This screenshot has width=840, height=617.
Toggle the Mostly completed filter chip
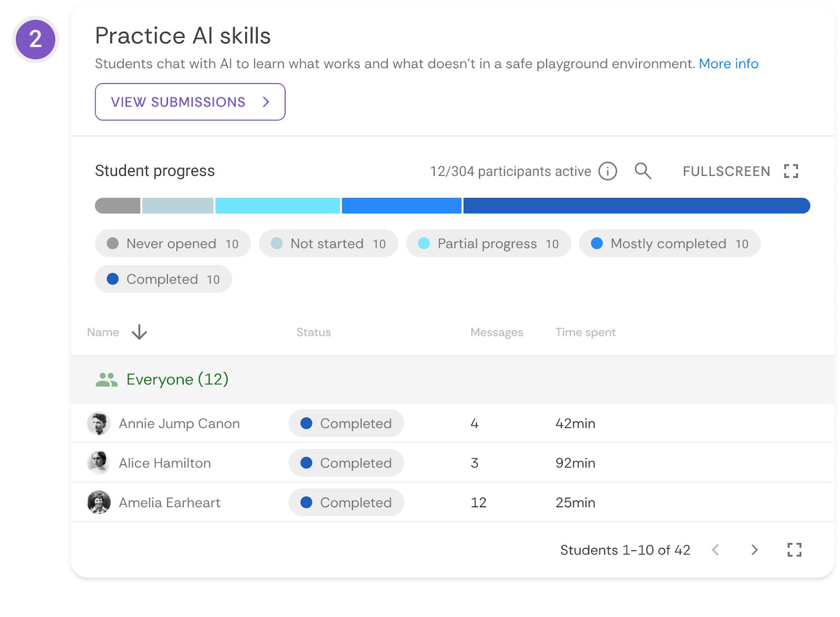[x=669, y=244]
